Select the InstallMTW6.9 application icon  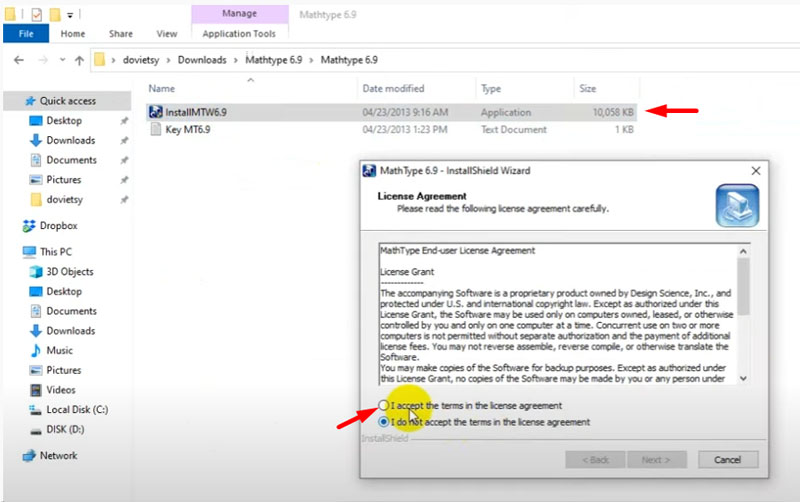tap(156, 112)
